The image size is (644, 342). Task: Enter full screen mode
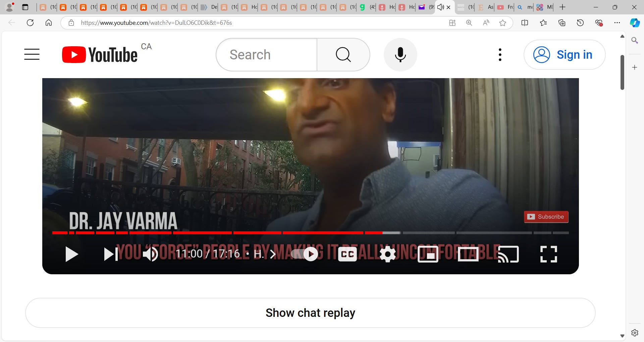click(x=549, y=254)
